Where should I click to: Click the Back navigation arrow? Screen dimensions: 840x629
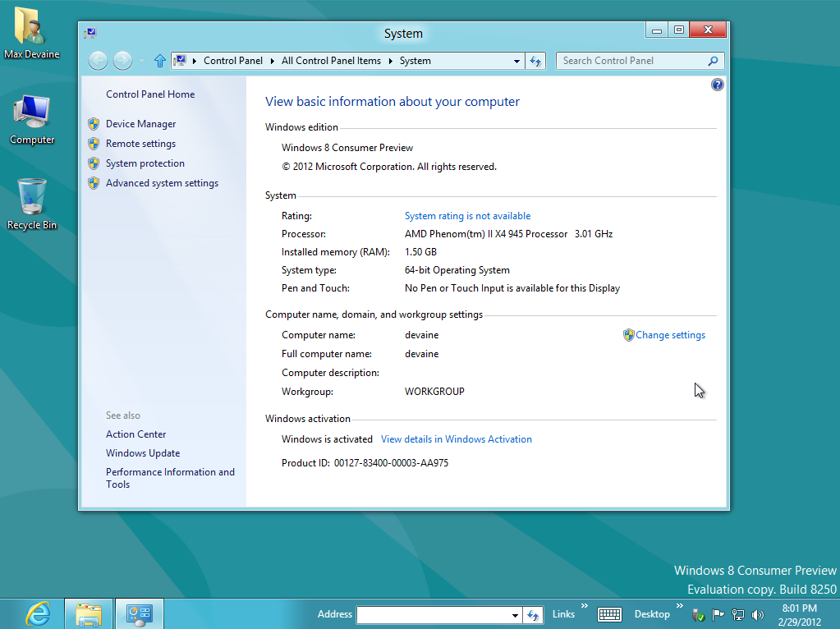pos(98,61)
